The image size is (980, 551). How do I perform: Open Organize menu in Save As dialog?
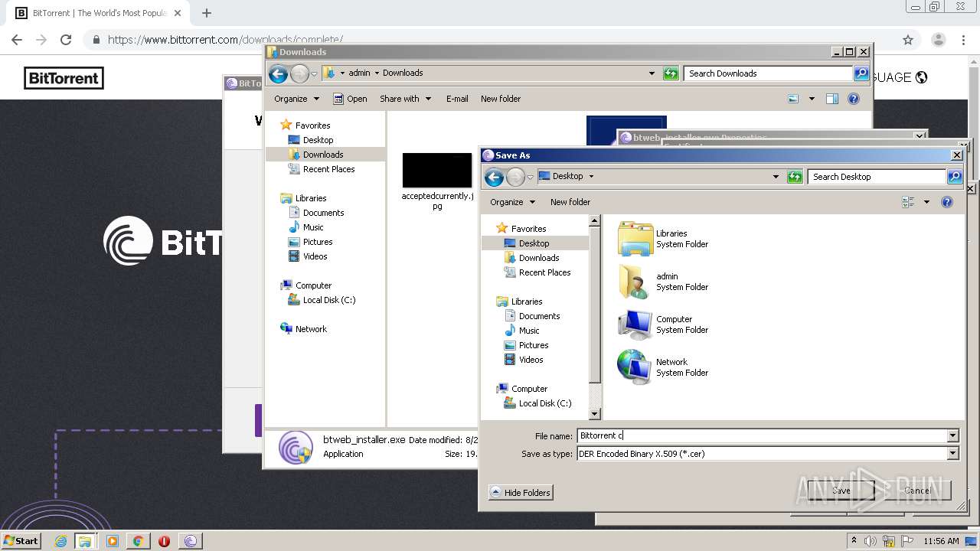(511, 202)
